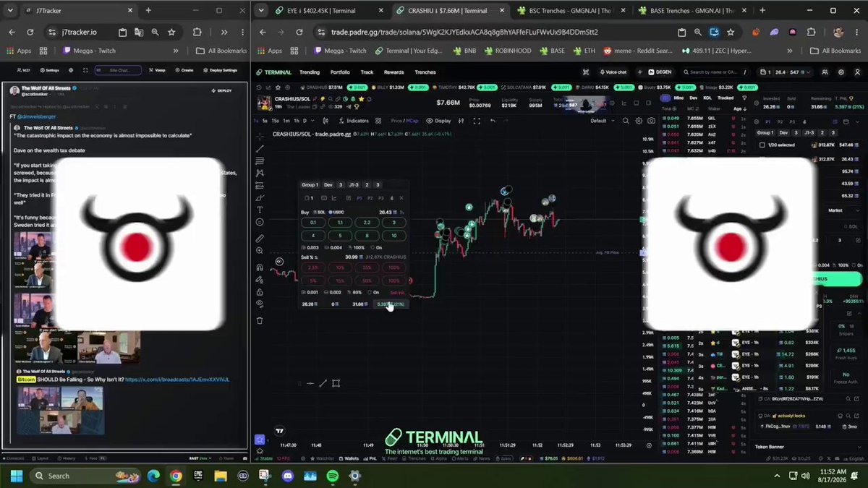Viewport: 868px width, 488px height.
Task: Switch to BSC Trenches browser tab
Action: (x=570, y=11)
